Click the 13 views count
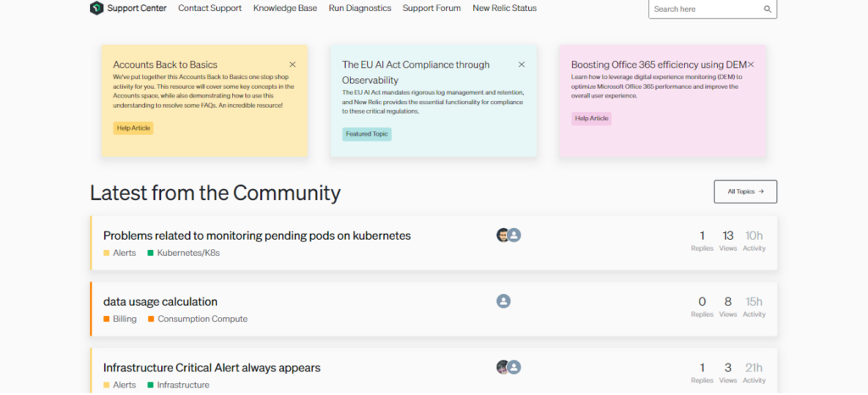The height and width of the screenshot is (395, 868). click(x=728, y=236)
